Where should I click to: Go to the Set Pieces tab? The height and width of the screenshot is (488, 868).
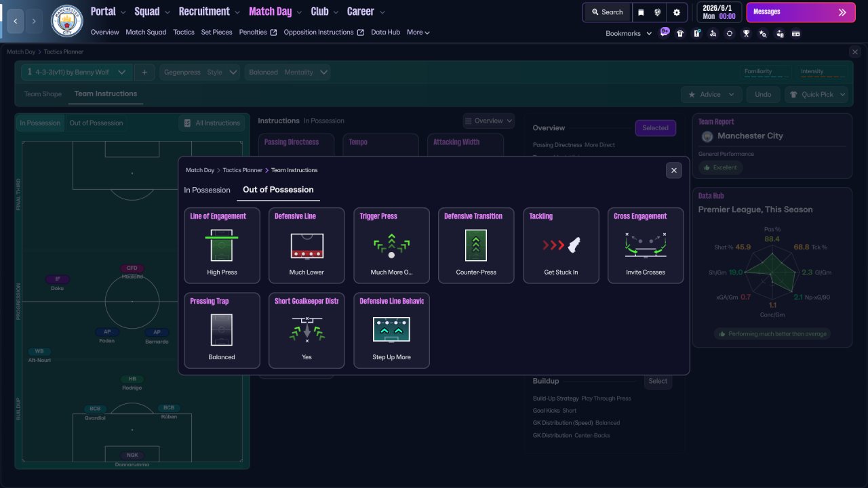coord(217,32)
